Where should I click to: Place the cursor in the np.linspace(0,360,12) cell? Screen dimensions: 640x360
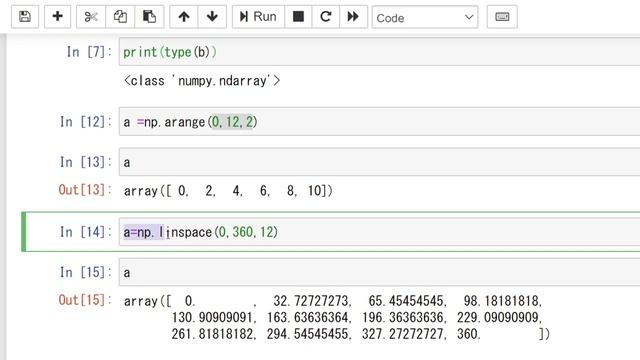click(x=380, y=232)
